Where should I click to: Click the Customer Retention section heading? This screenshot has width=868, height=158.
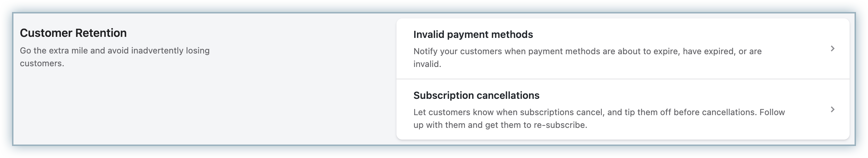(73, 33)
